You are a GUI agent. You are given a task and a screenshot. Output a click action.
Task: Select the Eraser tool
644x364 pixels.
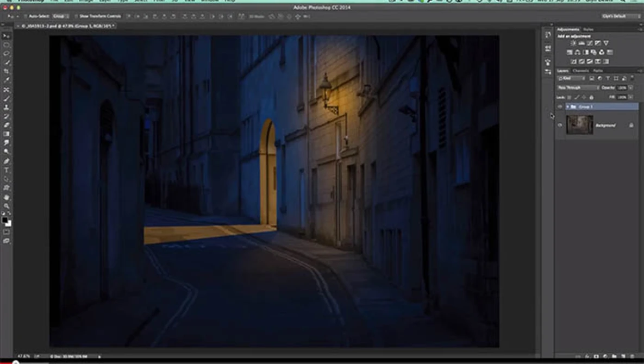pyautogui.click(x=6, y=125)
